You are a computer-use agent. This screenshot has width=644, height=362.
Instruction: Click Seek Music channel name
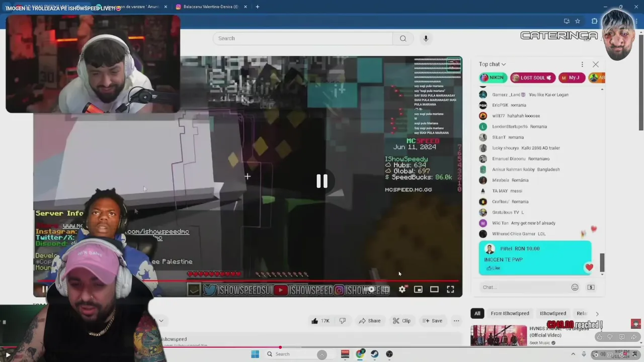[539, 343]
